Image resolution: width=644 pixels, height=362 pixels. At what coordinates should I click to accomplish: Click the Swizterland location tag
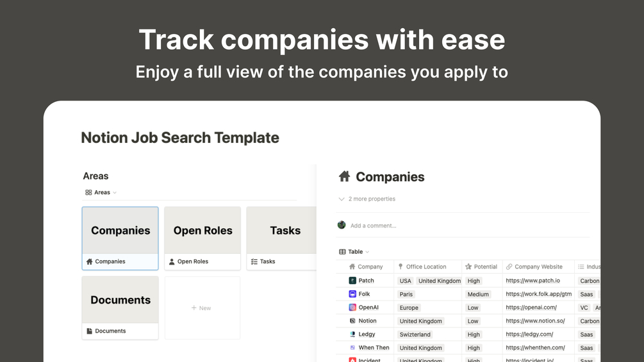coord(415,334)
